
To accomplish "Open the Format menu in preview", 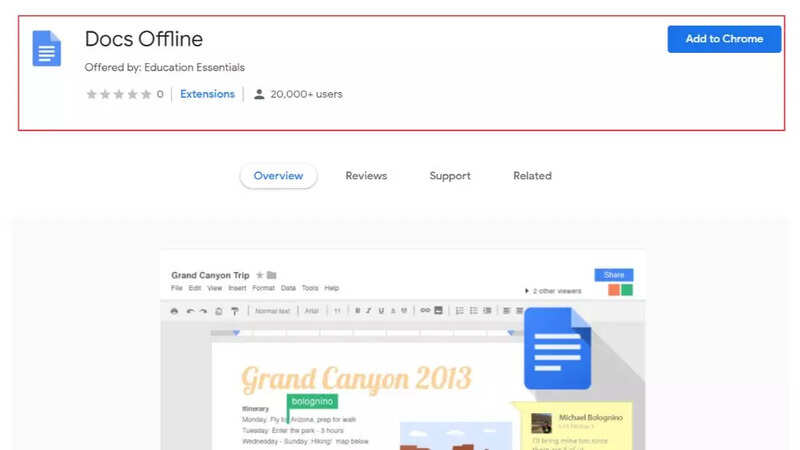I will 263,288.
